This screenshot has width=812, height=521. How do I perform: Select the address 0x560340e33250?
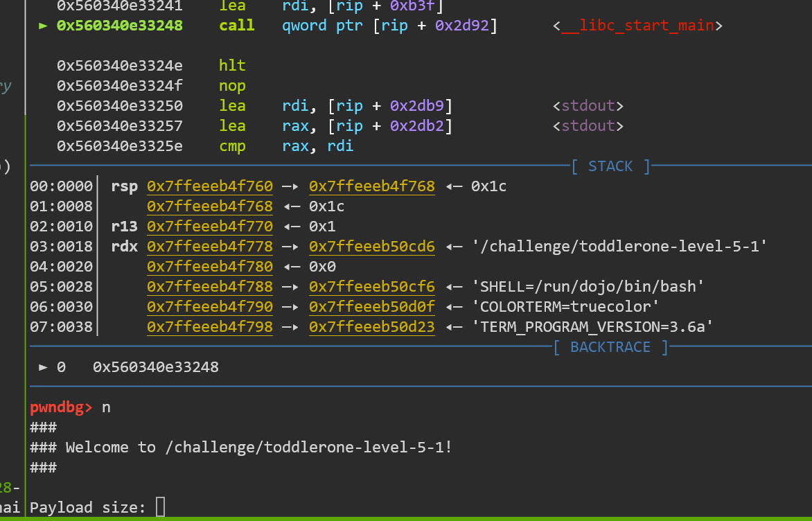[x=120, y=105]
